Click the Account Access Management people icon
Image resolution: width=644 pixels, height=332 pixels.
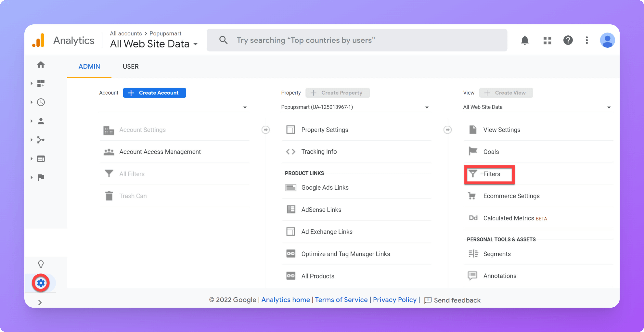click(x=109, y=152)
